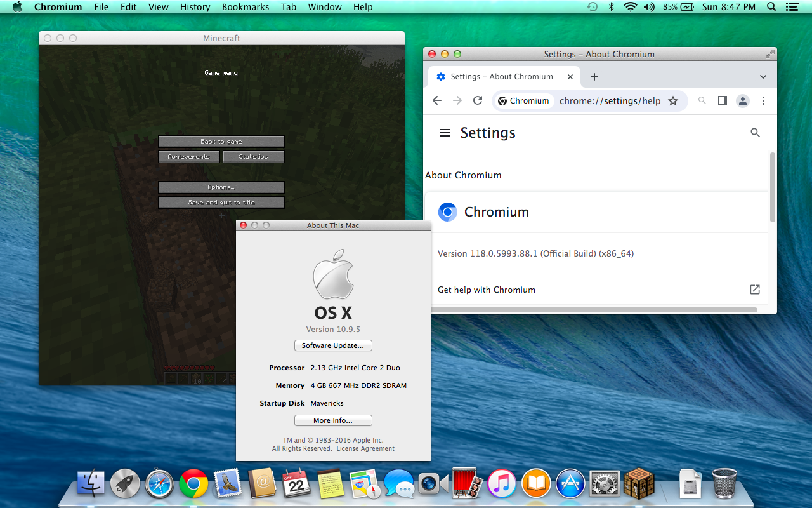
Task: Click Save and quit to title
Action: 221,203
